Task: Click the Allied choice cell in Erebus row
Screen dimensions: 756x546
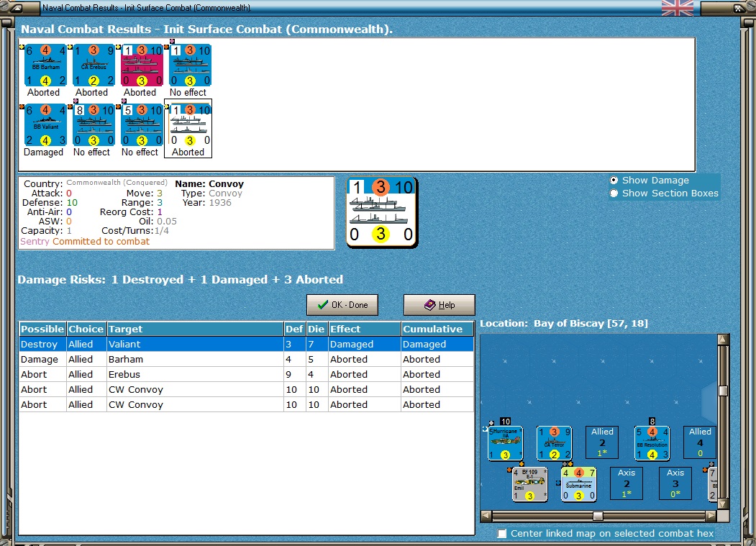Action: [x=86, y=374]
